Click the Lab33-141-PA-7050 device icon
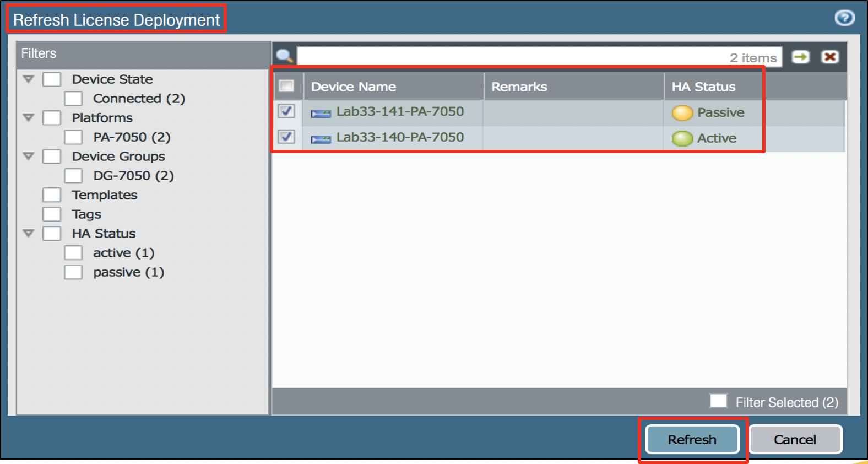The width and height of the screenshot is (868, 464). pyautogui.click(x=321, y=114)
